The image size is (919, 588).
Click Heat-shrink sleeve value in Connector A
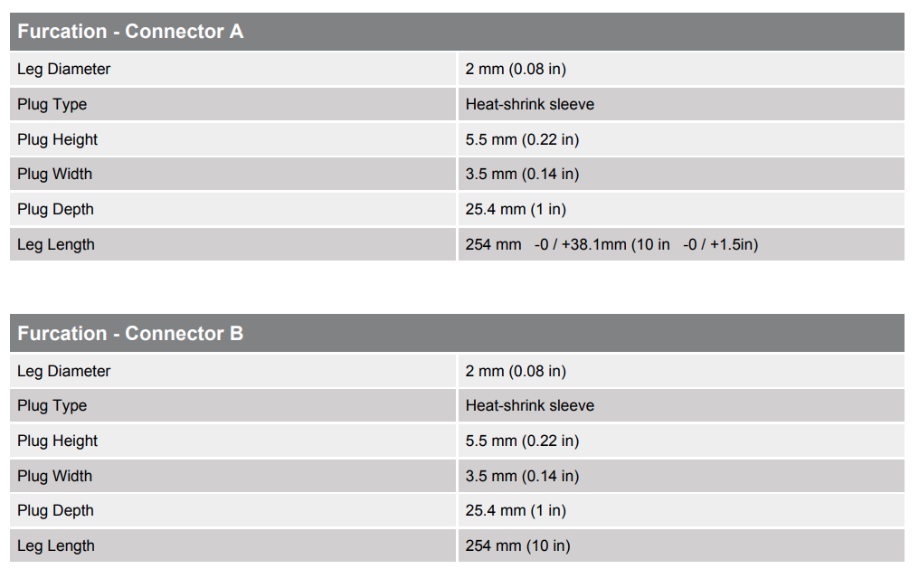[x=530, y=104]
